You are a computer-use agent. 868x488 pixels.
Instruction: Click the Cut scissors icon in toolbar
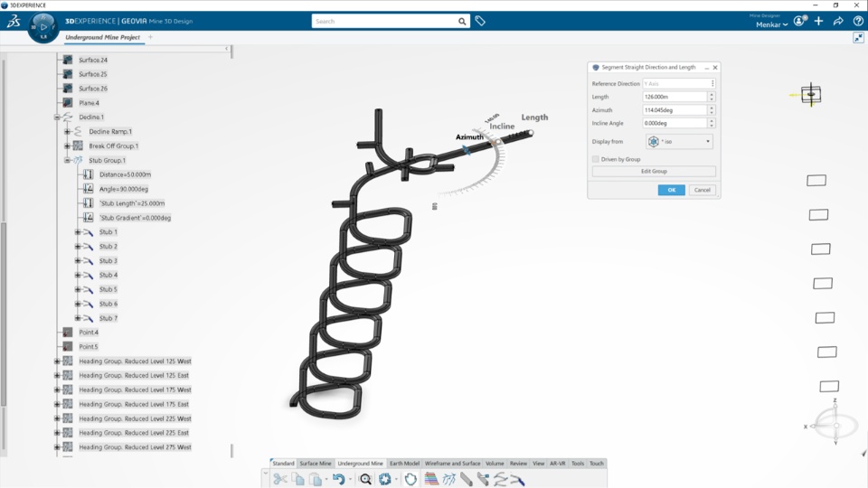[x=280, y=479]
